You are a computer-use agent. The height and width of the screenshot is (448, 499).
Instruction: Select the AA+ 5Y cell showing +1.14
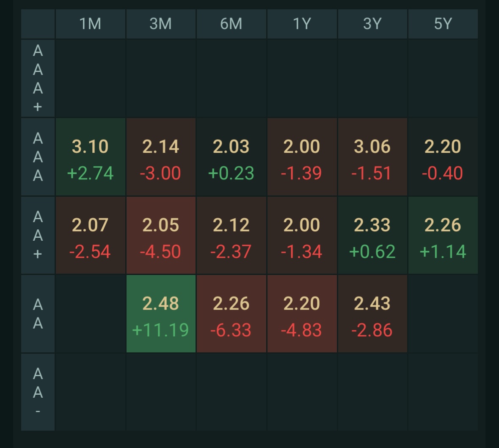pyautogui.click(x=443, y=235)
